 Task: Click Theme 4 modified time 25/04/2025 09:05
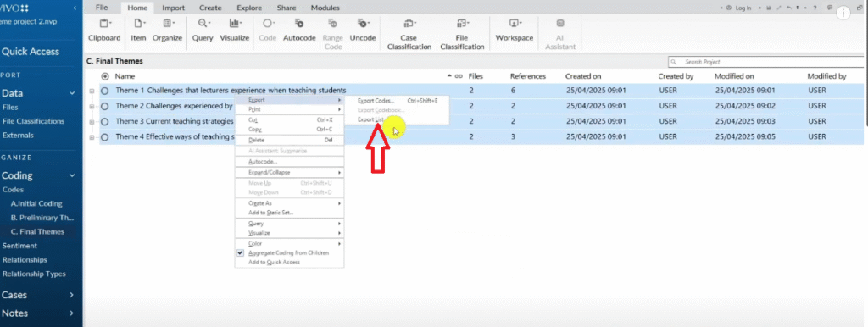pos(745,136)
